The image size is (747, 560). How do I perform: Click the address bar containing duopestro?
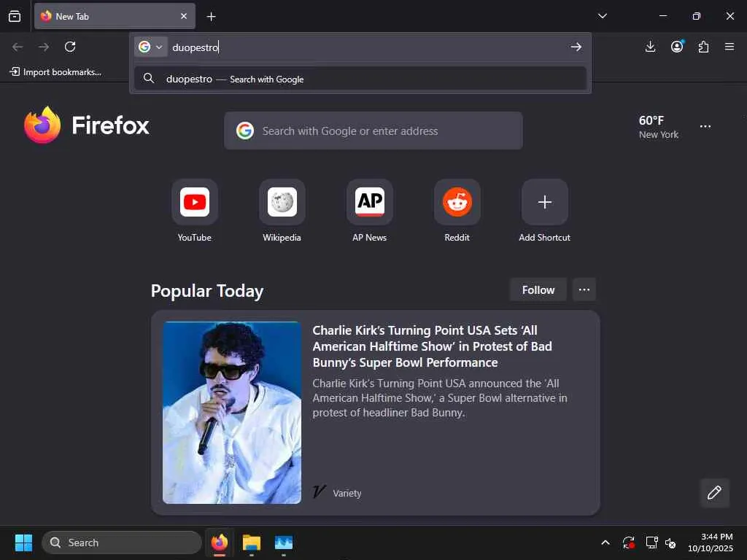367,47
